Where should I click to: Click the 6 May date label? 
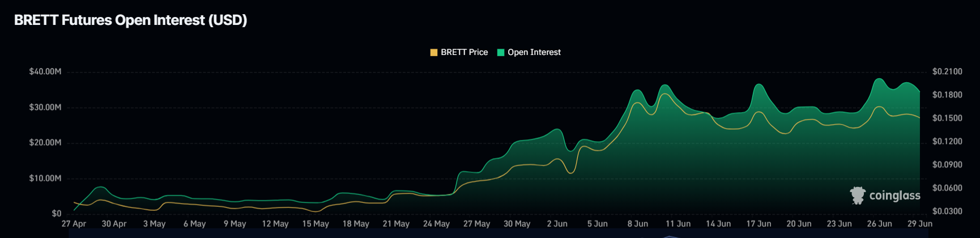coord(194,224)
